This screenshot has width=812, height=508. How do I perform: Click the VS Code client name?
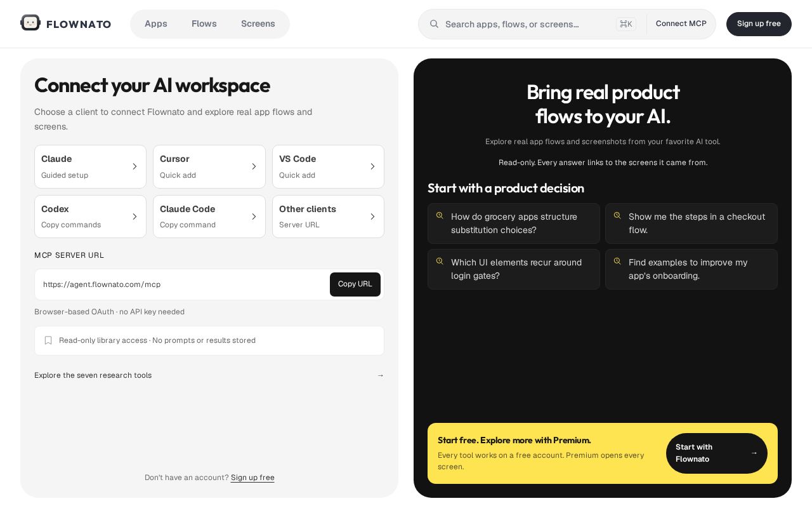[x=298, y=159]
